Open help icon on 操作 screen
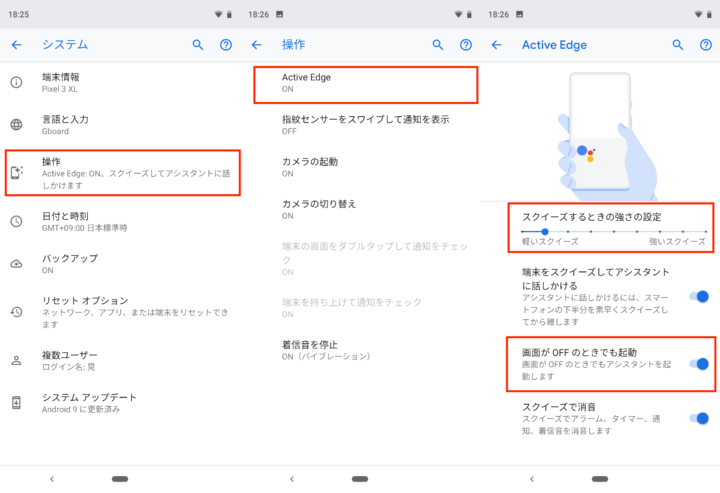Image resolution: width=720 pixels, height=493 pixels. coord(466,45)
